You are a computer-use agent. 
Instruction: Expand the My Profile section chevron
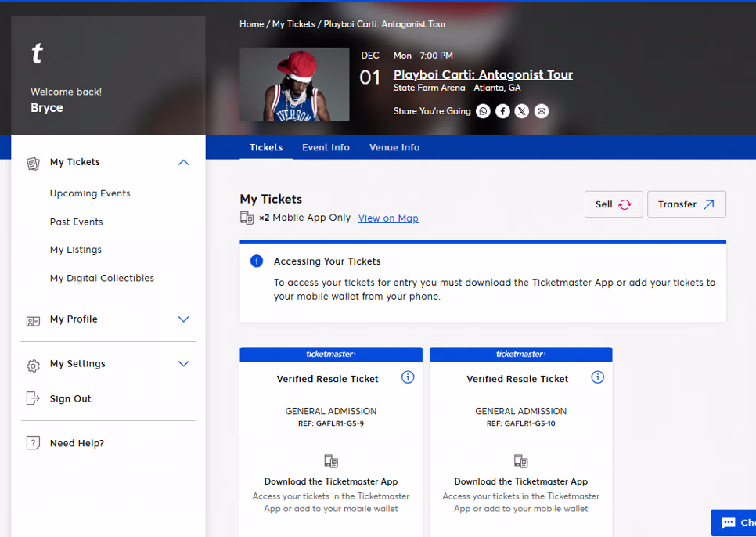(183, 319)
